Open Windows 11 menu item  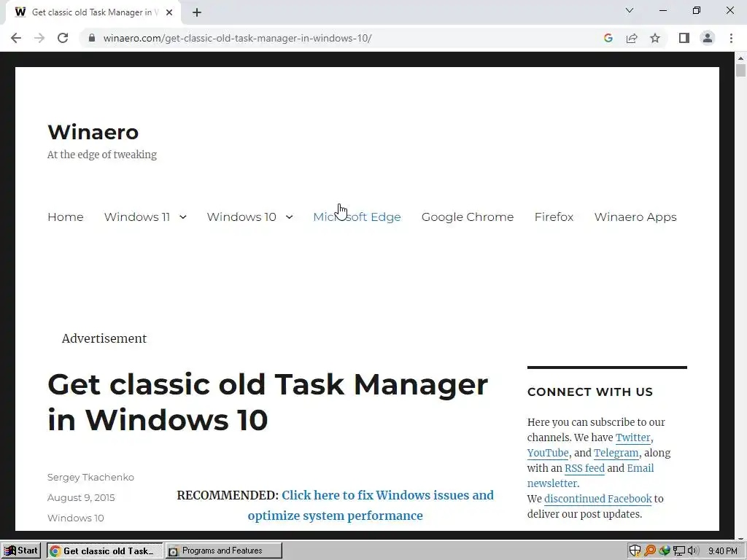pyautogui.click(x=136, y=217)
